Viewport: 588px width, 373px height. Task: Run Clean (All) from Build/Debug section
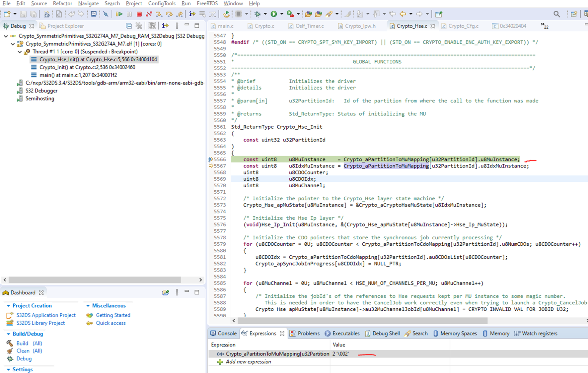pyautogui.click(x=23, y=350)
